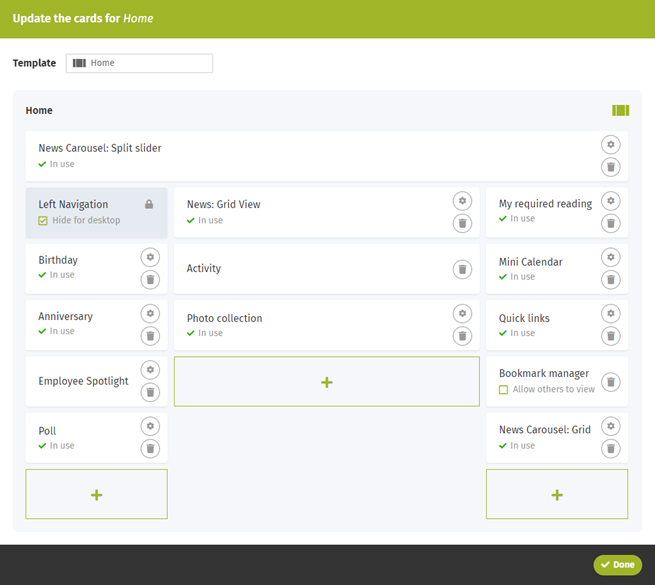Click the Home section layout columns icon
The height and width of the screenshot is (585, 655).
click(620, 111)
